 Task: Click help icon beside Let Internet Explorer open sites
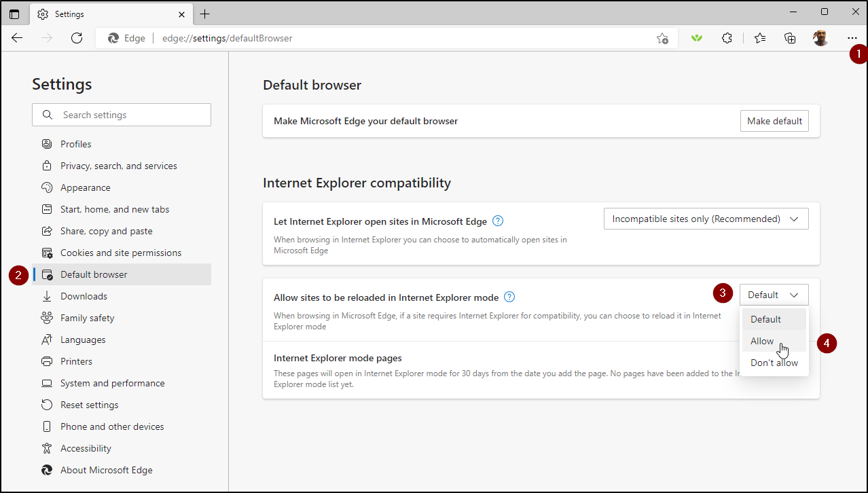point(498,221)
